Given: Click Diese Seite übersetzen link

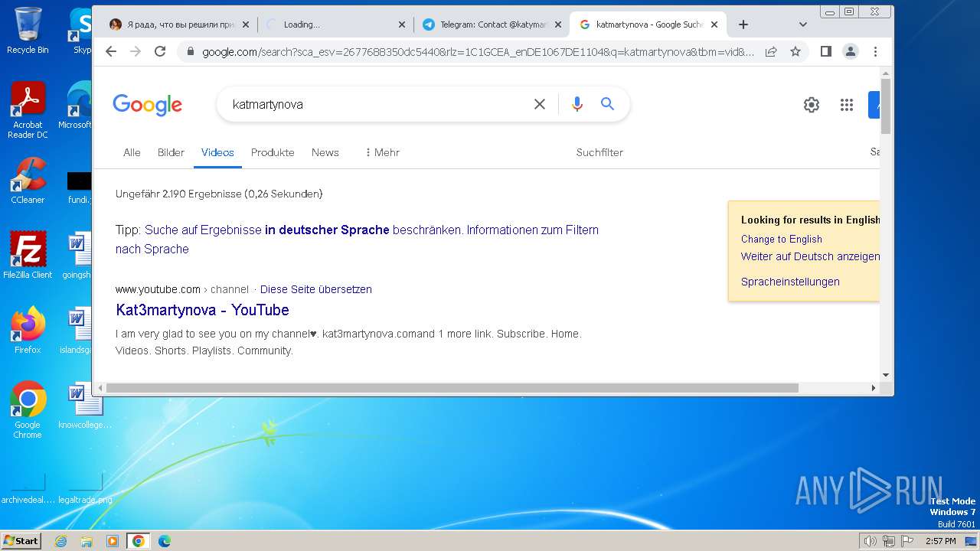Looking at the screenshot, I should coord(315,289).
